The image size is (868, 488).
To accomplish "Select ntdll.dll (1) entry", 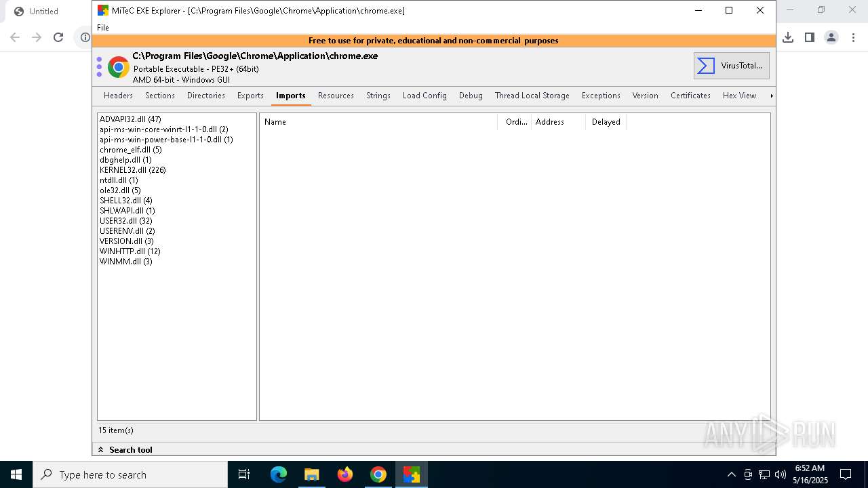I will coord(119,180).
